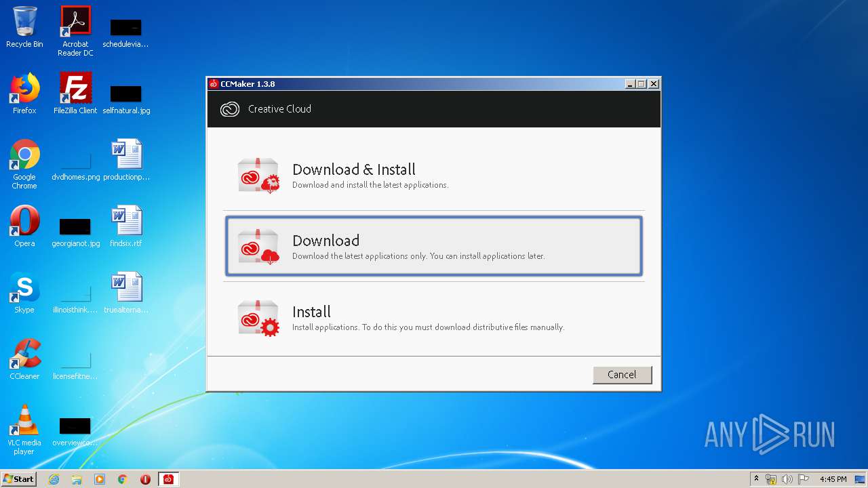Viewport: 868px width, 488px height.
Task: Open the Windows Start menu
Action: (18, 479)
